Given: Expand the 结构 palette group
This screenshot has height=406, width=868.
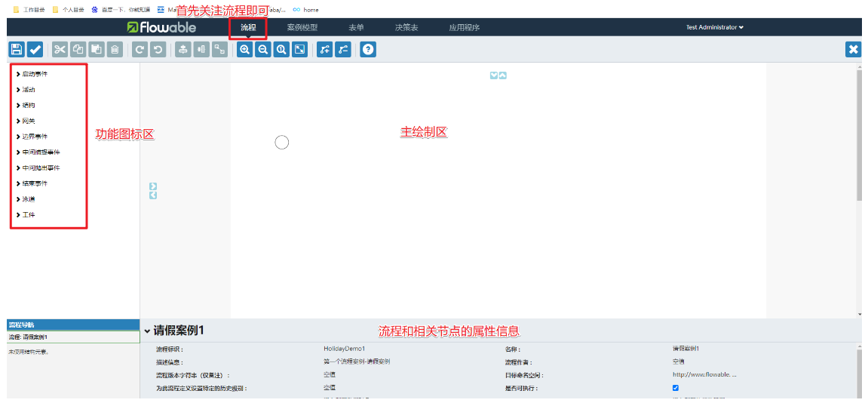Looking at the screenshot, I should click(26, 105).
